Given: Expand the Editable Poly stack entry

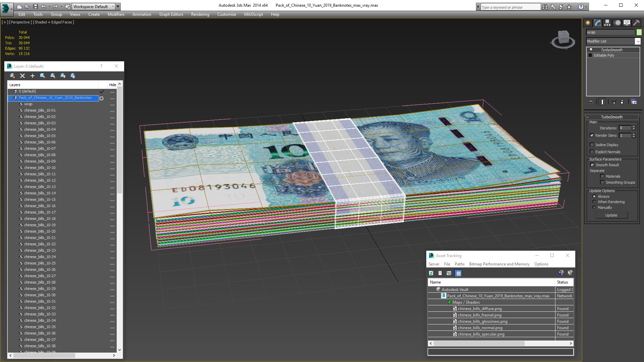Looking at the screenshot, I should coord(590,55).
